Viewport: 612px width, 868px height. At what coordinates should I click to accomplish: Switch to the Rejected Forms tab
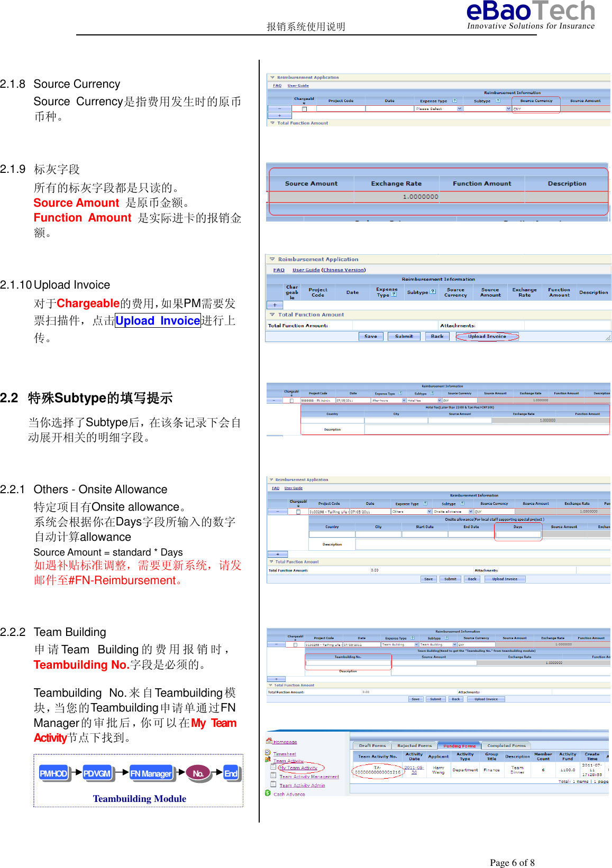415,745
